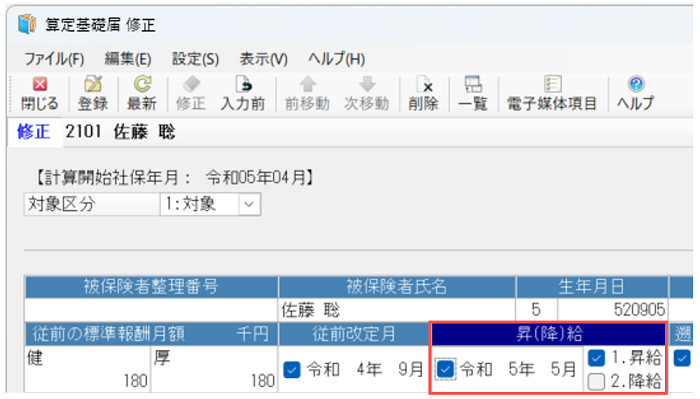Click the 削除 delete toolbar icon
The image size is (700, 399).
423,84
